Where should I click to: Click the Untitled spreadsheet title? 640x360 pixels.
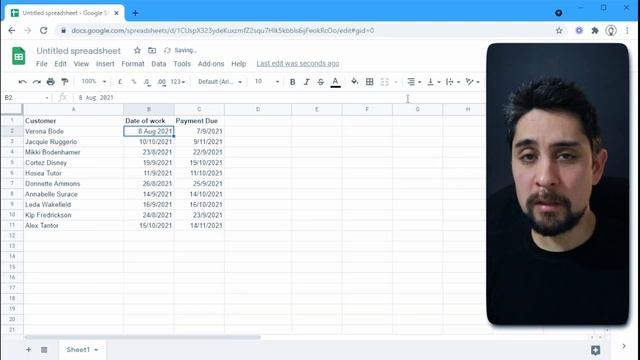click(78, 51)
